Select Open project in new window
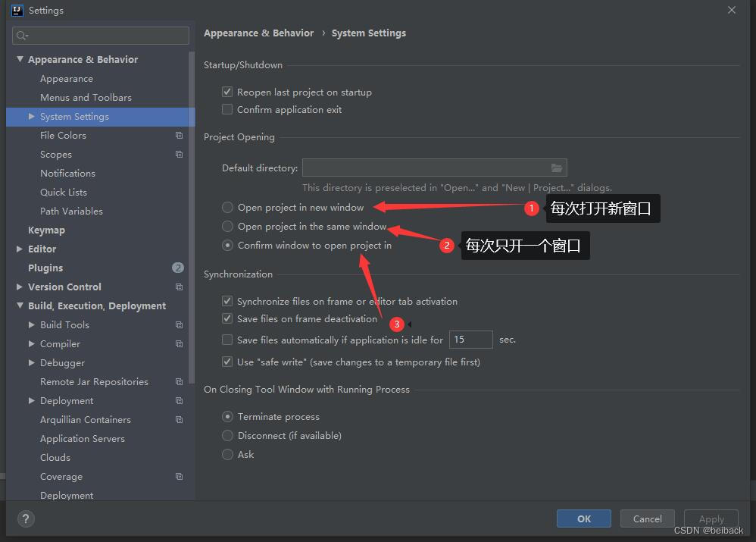This screenshot has width=756, height=542. (x=227, y=208)
